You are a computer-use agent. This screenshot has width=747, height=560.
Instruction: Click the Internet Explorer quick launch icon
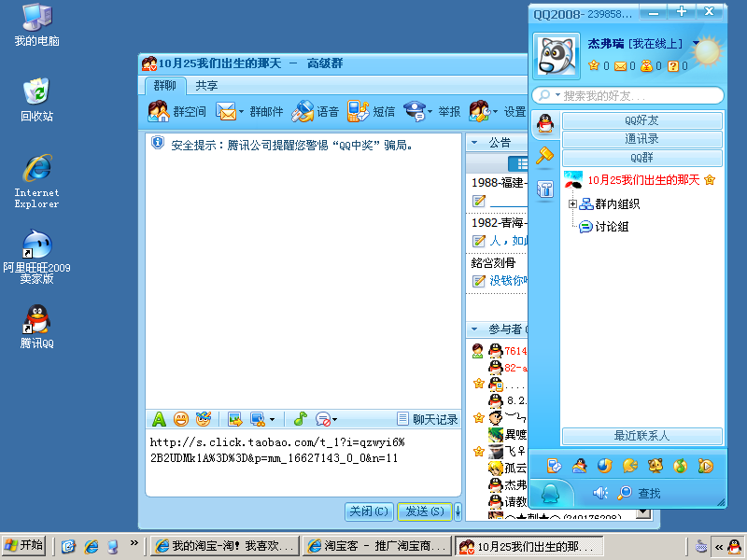(x=91, y=546)
